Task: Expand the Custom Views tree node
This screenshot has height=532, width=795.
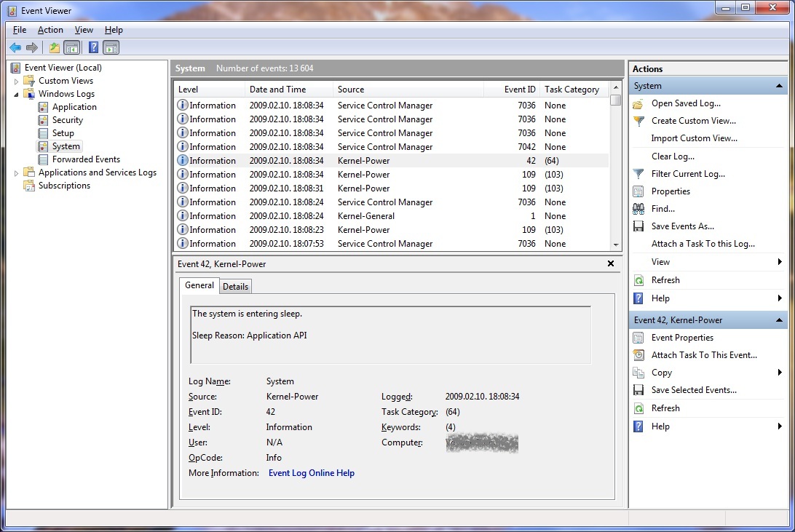Action: [x=17, y=81]
